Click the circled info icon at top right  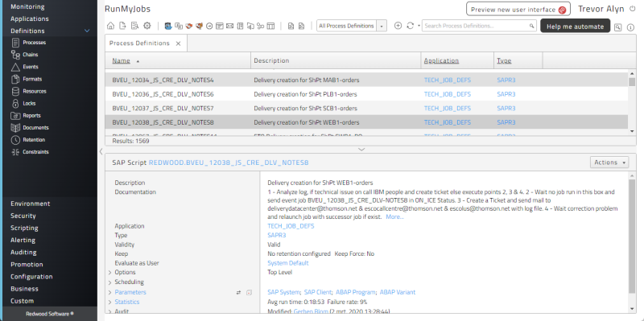tap(631, 27)
